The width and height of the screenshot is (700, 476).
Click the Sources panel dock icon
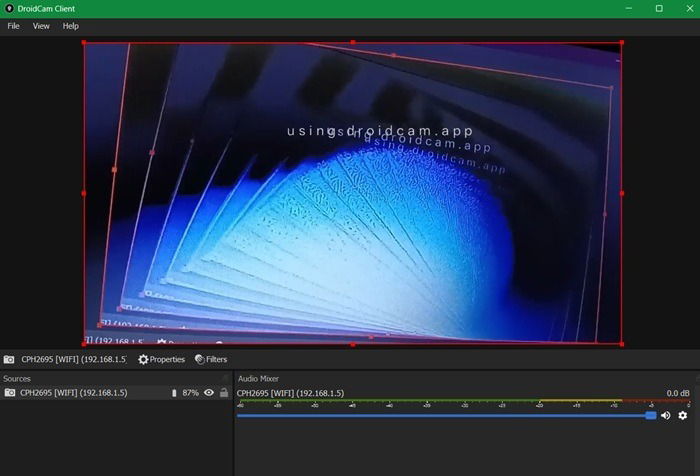pyautogui.click(x=226, y=378)
